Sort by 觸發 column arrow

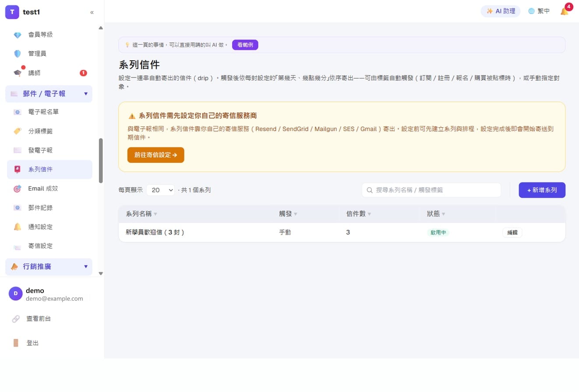click(x=296, y=214)
